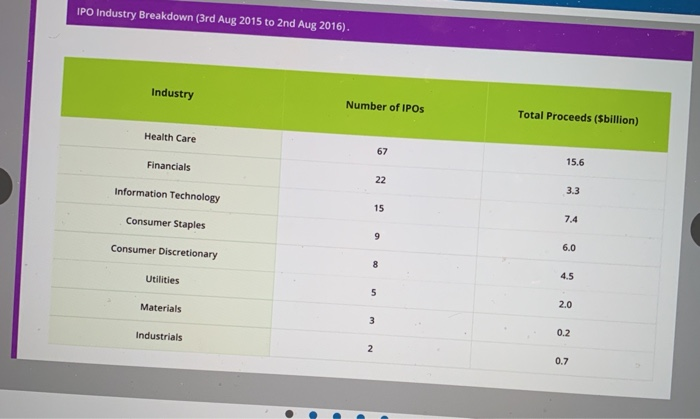Click the proceeds value '4.5'
Image resolution: width=700 pixels, height=419 pixels.
click(567, 276)
